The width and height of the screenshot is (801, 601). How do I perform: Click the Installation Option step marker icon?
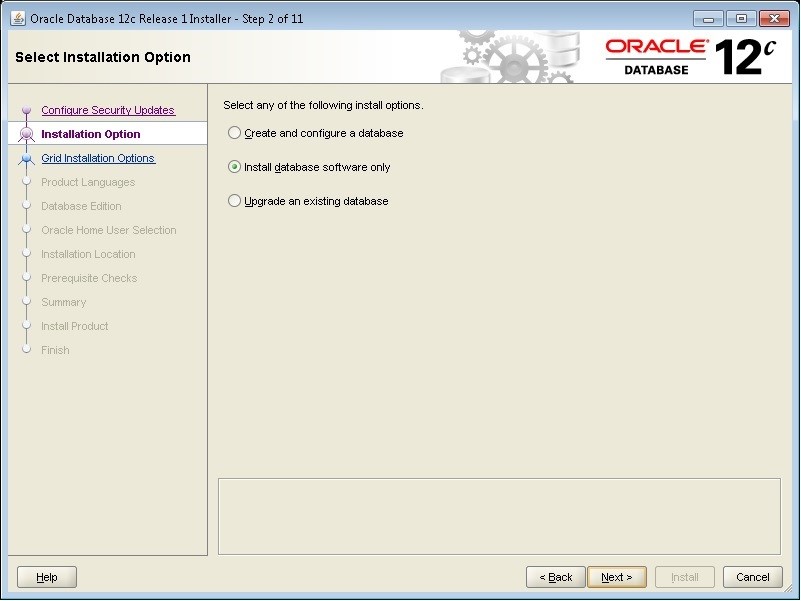point(26,134)
